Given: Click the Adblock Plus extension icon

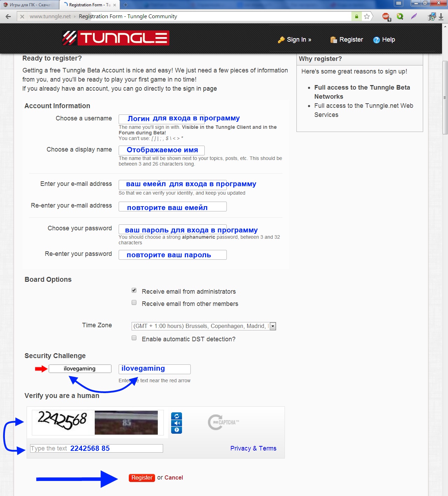Looking at the screenshot, I should [386, 16].
